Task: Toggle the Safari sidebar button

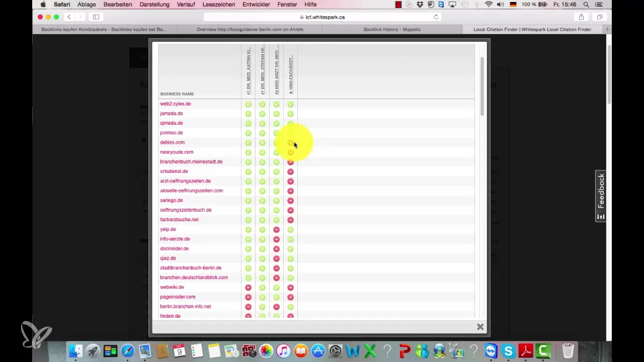Action: coord(96,17)
